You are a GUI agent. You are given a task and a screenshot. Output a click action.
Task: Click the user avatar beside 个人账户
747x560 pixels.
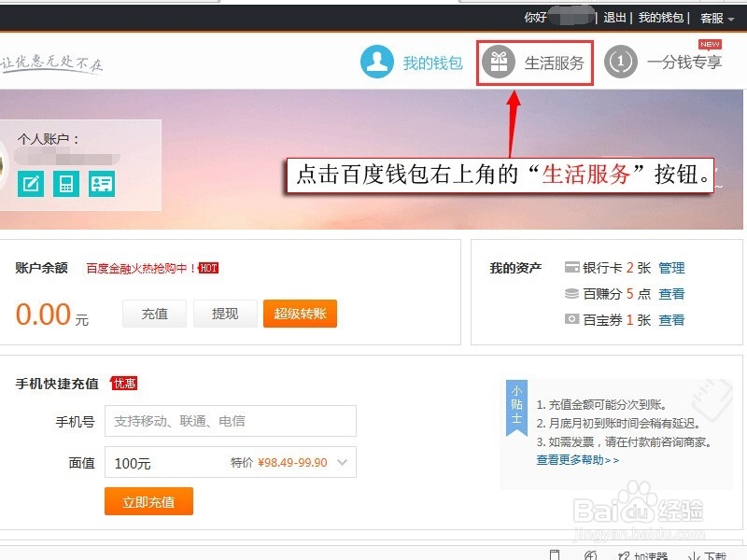click(x=4, y=167)
